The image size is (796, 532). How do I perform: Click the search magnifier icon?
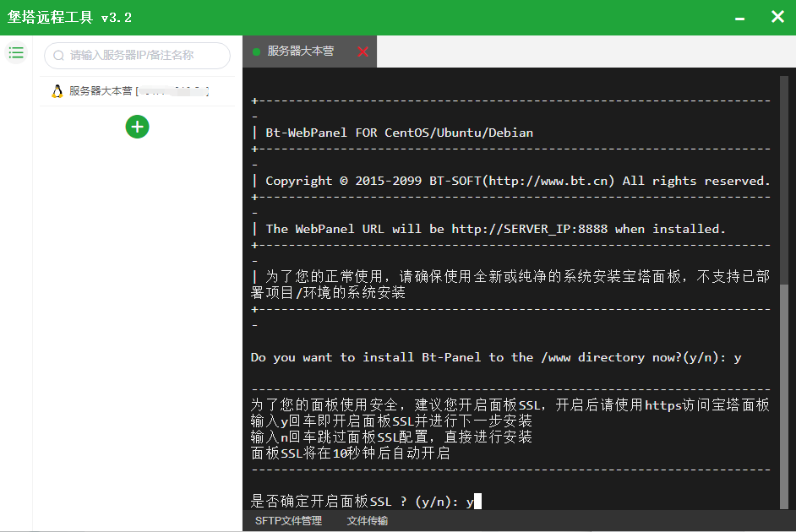[59, 55]
